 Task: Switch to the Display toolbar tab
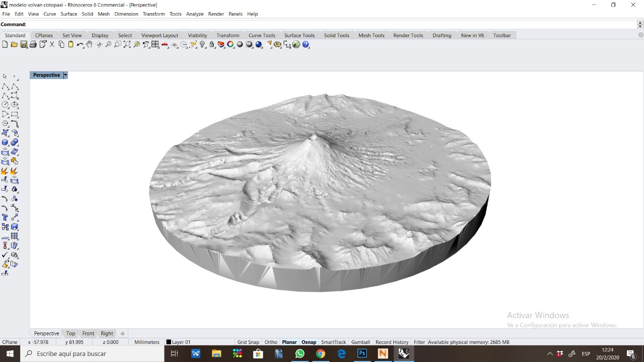click(x=100, y=35)
